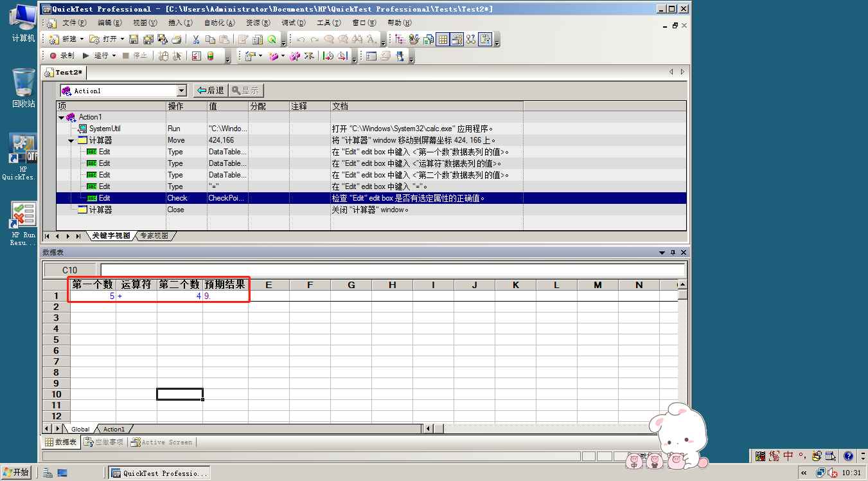Switch to the Action1 data sheet tab
Screen dimensions: 868x481
114,429
